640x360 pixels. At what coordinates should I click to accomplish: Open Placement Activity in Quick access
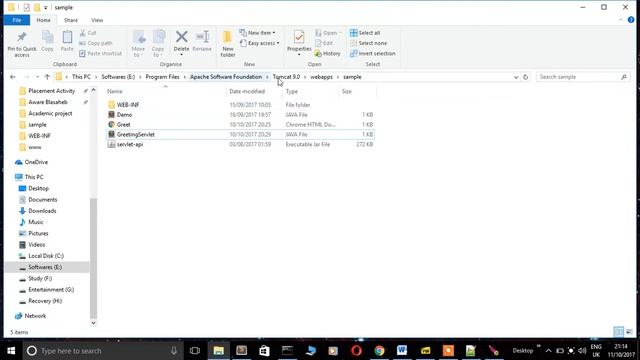pos(51,91)
